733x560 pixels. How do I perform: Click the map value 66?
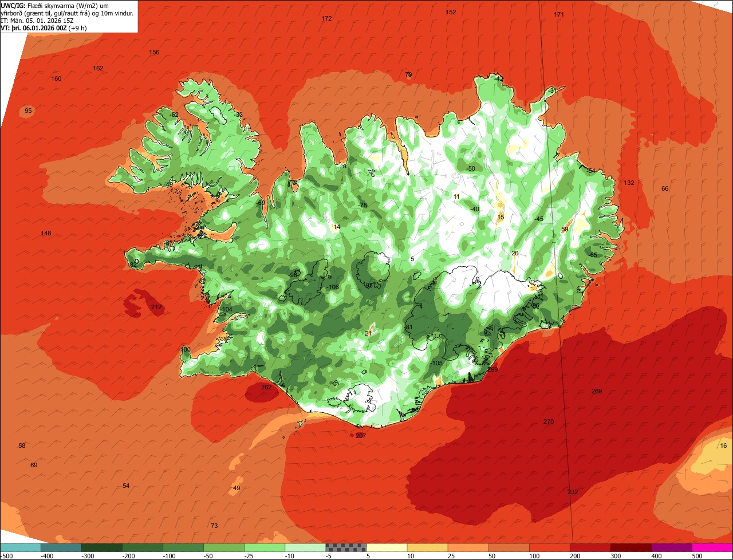[665, 189]
